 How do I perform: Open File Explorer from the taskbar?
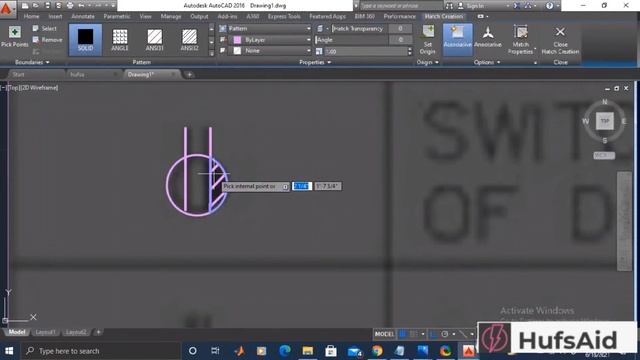(308, 351)
